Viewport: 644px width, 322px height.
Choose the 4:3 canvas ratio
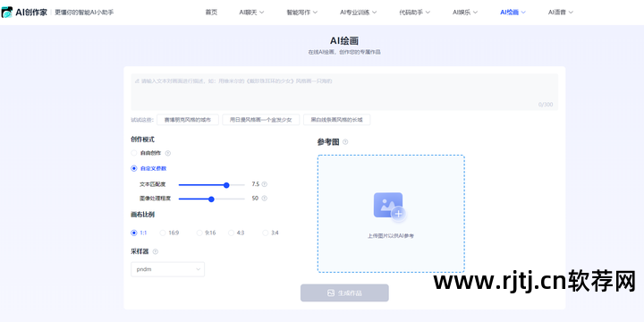pos(232,233)
